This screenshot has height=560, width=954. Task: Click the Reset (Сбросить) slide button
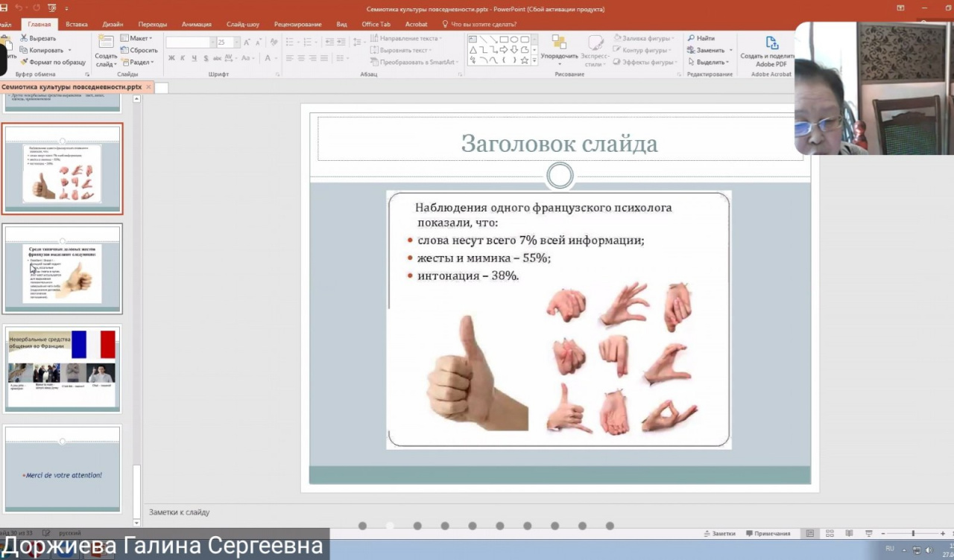(138, 51)
